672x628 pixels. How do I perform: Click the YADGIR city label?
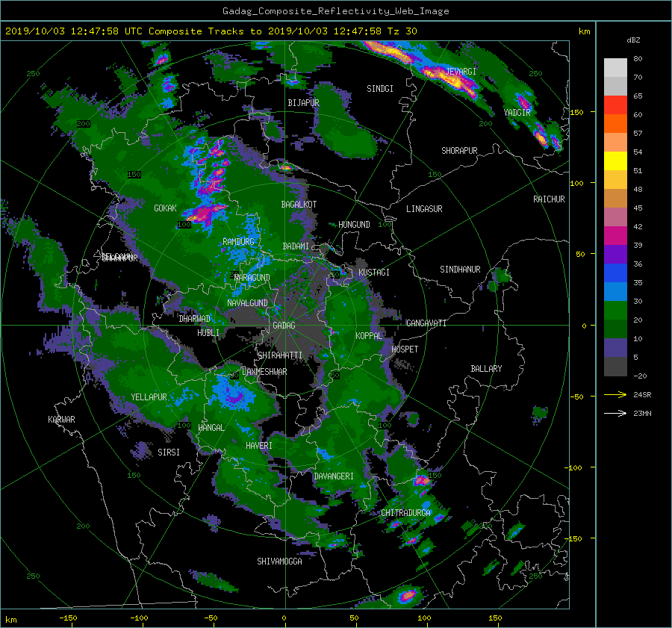coord(517,113)
